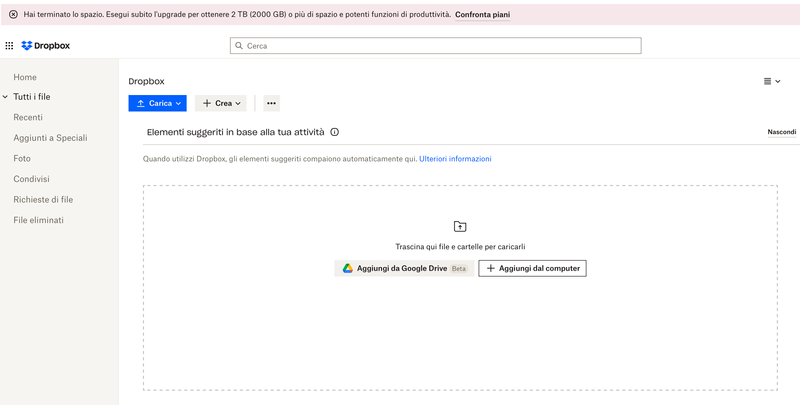The height and width of the screenshot is (405, 800).
Task: Open File eliminati in the sidebar
Action: tap(39, 220)
